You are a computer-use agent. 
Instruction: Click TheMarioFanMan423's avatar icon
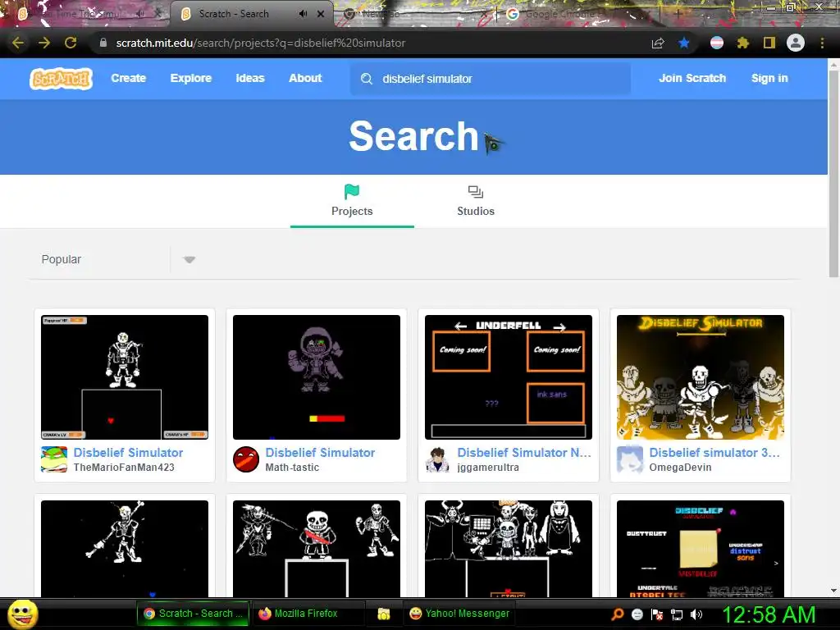54,459
